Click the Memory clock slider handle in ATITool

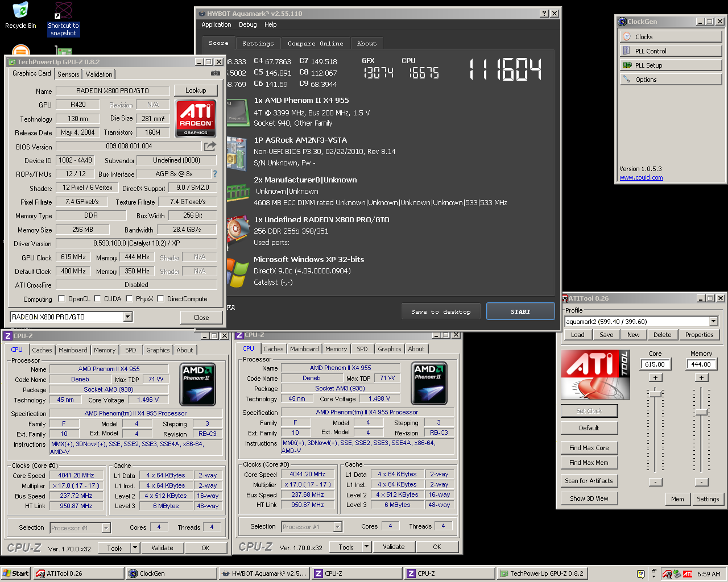[701, 411]
